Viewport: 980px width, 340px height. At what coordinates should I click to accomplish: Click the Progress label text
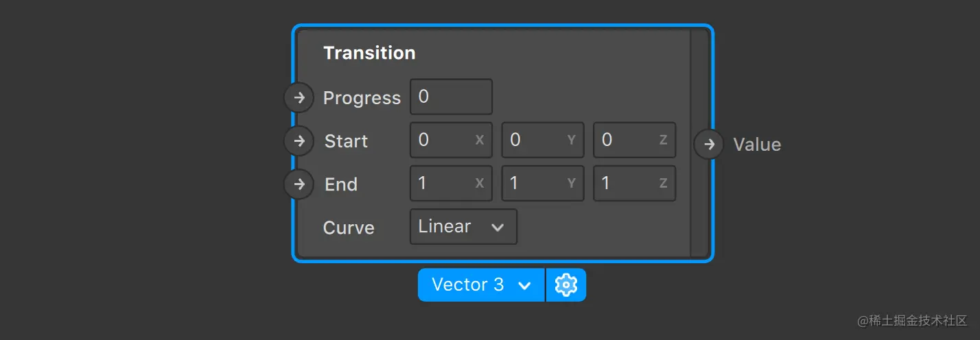[362, 98]
